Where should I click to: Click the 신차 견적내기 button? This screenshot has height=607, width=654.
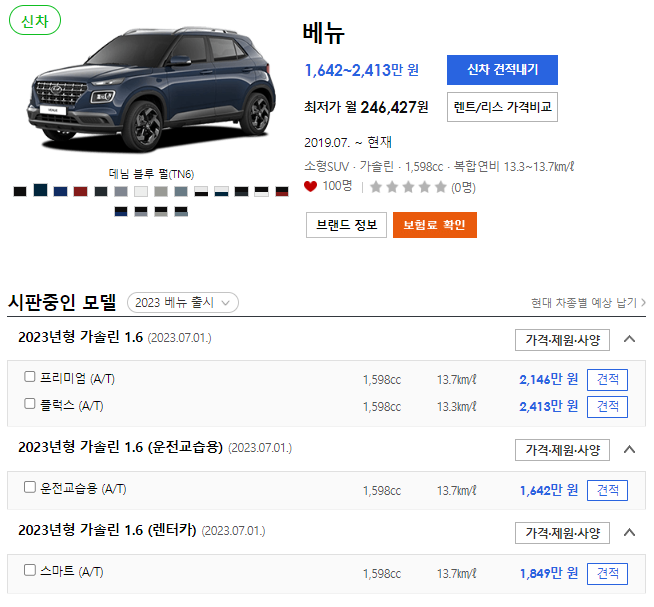(x=502, y=70)
